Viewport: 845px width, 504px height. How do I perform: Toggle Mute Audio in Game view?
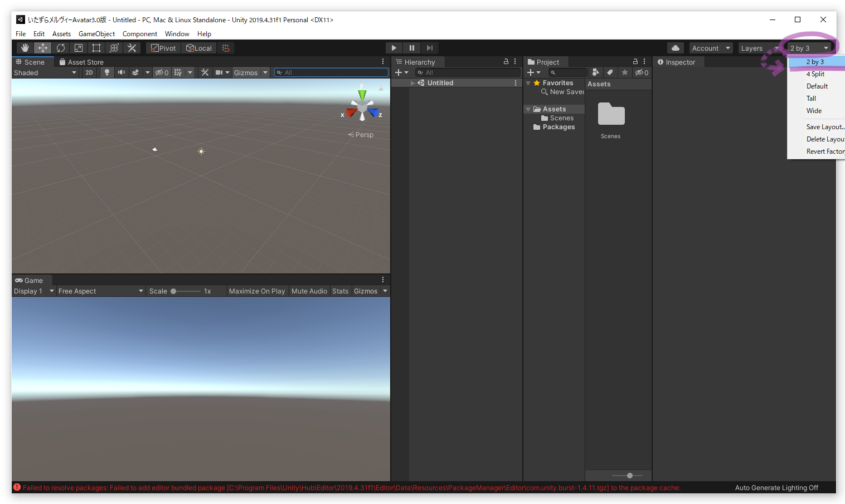[x=309, y=291]
